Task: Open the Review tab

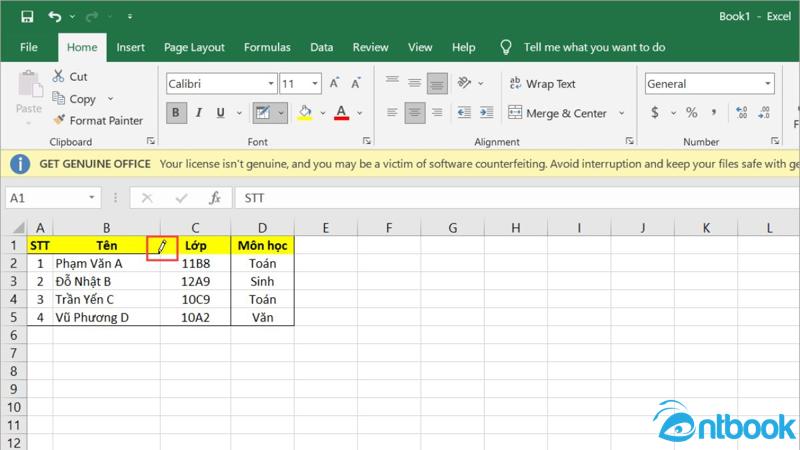Action: coord(370,47)
